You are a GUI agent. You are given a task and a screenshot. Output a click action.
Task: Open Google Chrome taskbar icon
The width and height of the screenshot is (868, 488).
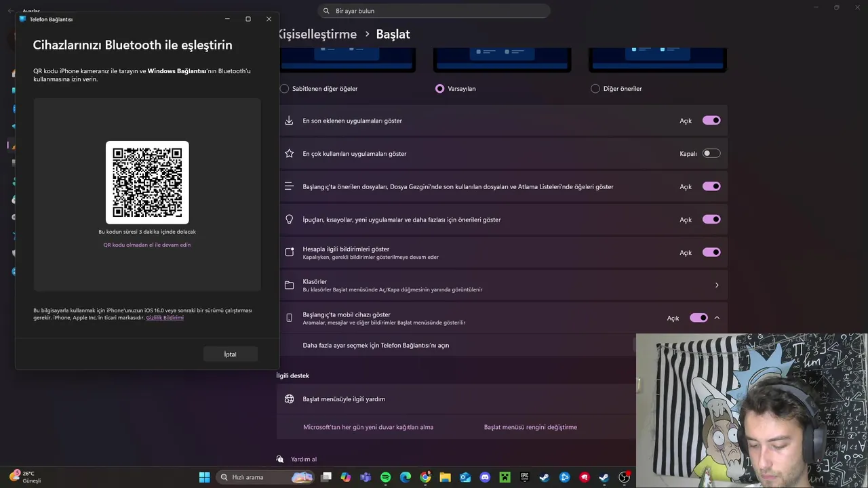[x=425, y=477]
